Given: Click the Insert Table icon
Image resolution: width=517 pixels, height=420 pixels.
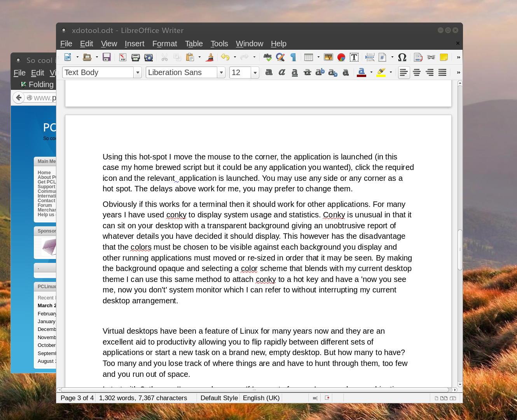Looking at the screenshot, I should click(x=309, y=57).
